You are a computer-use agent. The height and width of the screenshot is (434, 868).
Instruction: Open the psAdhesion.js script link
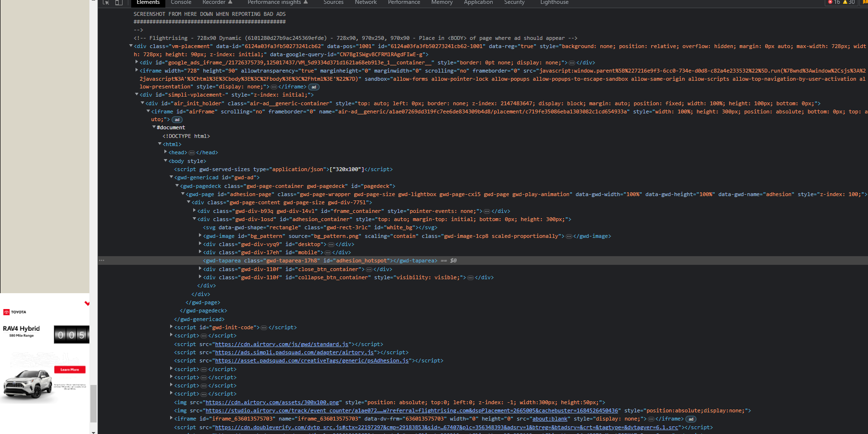pos(312,361)
